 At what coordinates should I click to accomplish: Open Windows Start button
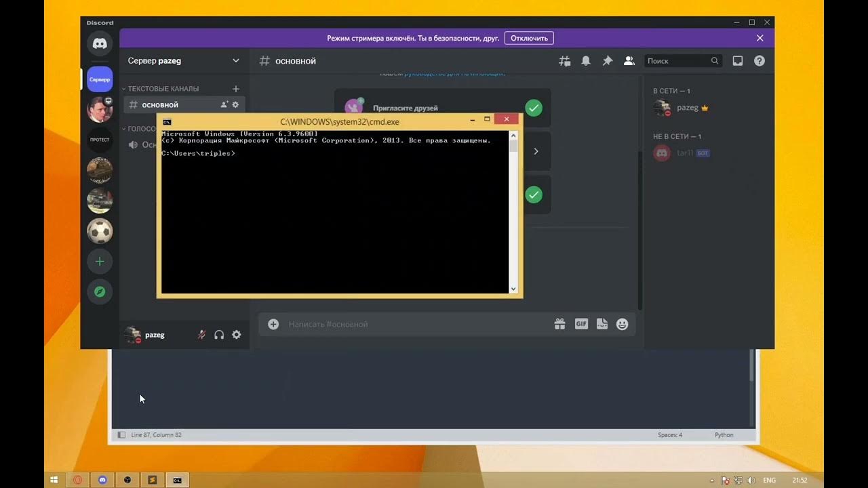coord(54,480)
